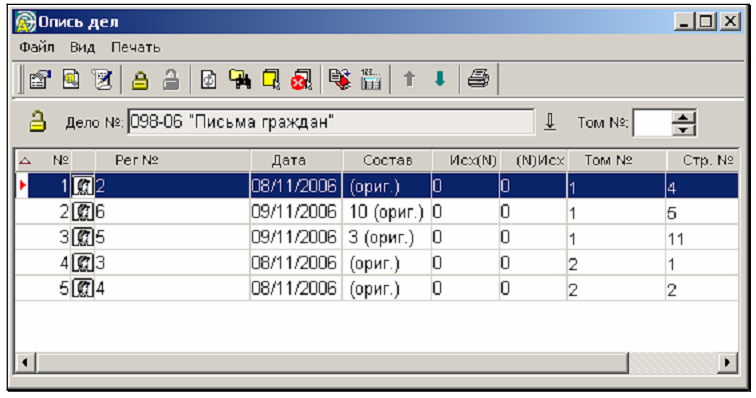Click the yellow sheets select icon
Viewport: 756px width, 398px height.
pos(271,80)
